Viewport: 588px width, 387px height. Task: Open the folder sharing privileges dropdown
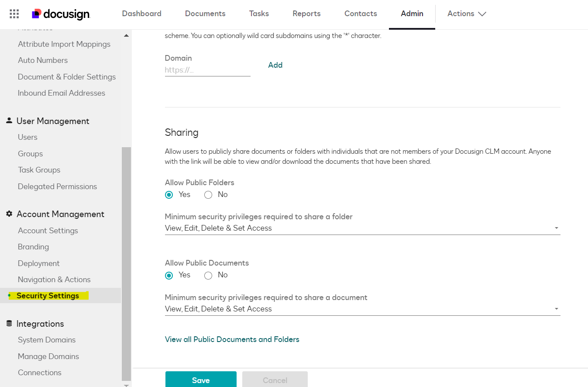coord(556,228)
